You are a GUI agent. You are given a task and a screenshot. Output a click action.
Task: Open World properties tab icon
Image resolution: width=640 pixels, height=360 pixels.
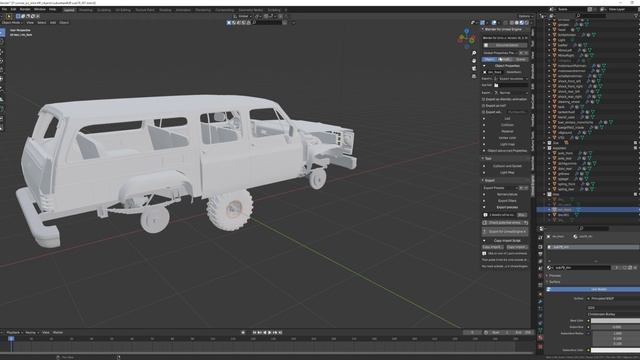540,276
